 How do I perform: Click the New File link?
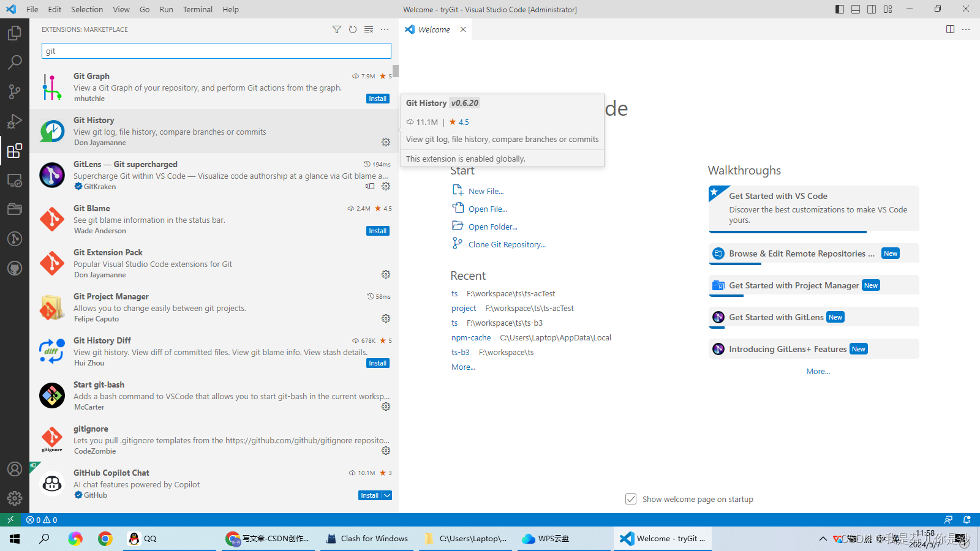486,191
